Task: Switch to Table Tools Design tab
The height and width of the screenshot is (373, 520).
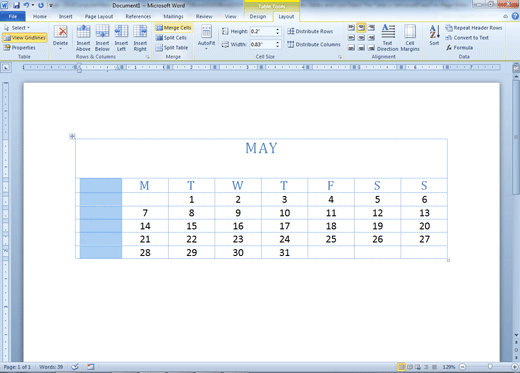Action: 258,16
